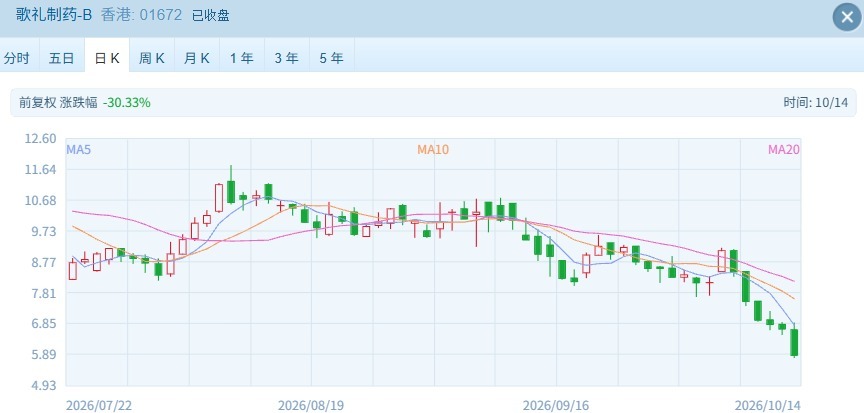This screenshot has width=864, height=413.
Task: Close the stock chart popup
Action: [x=847, y=17]
